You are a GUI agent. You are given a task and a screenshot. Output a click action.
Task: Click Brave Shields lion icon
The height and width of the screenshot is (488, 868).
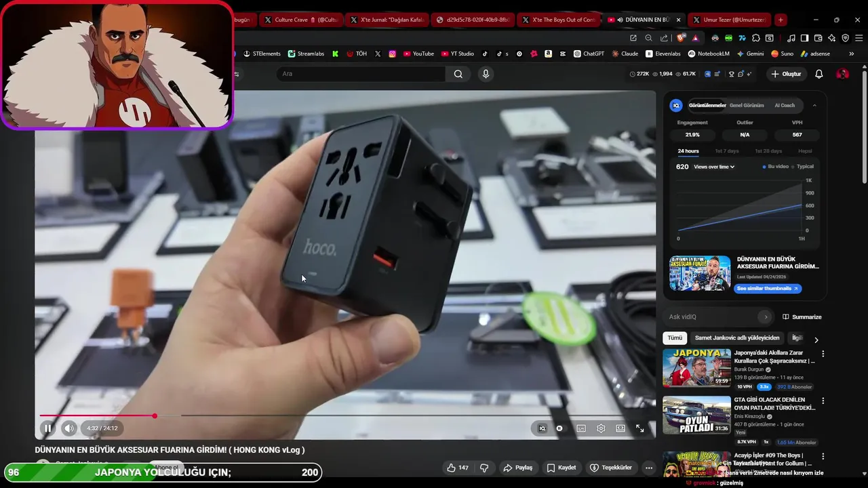(x=681, y=38)
